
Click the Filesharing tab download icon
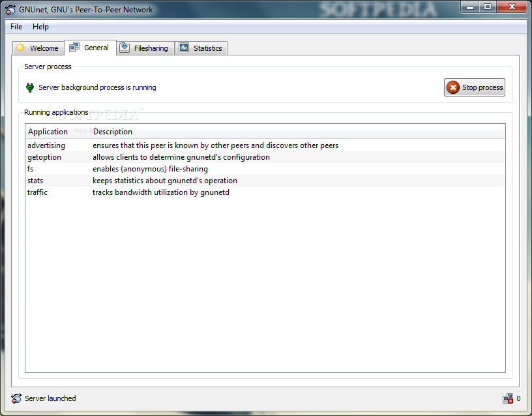pos(125,48)
